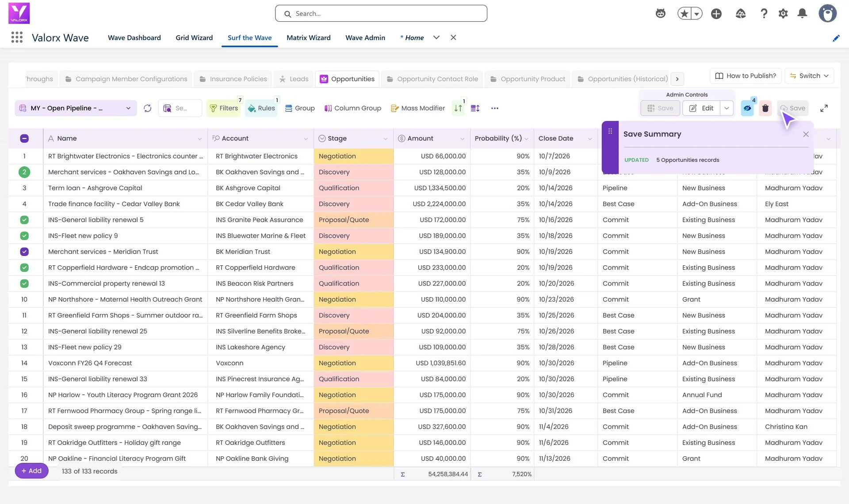Open the Stage column header menu
Screen dimensions: 849x504
tap(386, 139)
